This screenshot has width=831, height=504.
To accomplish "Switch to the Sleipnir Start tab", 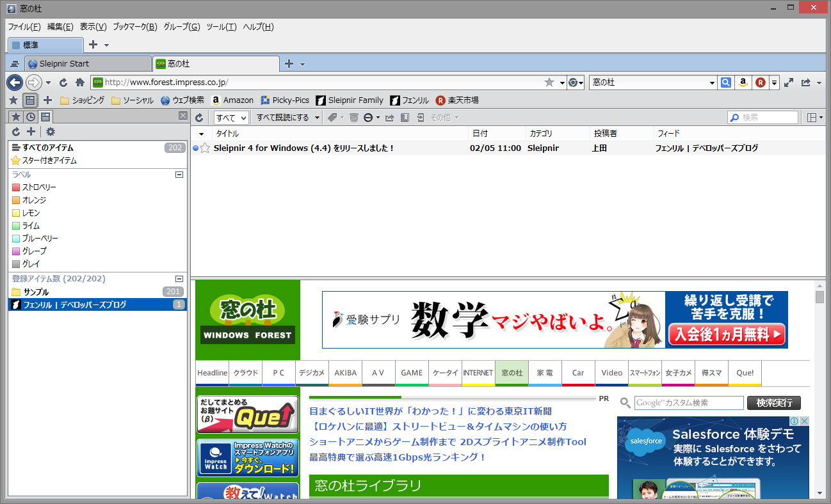I will 86,63.
